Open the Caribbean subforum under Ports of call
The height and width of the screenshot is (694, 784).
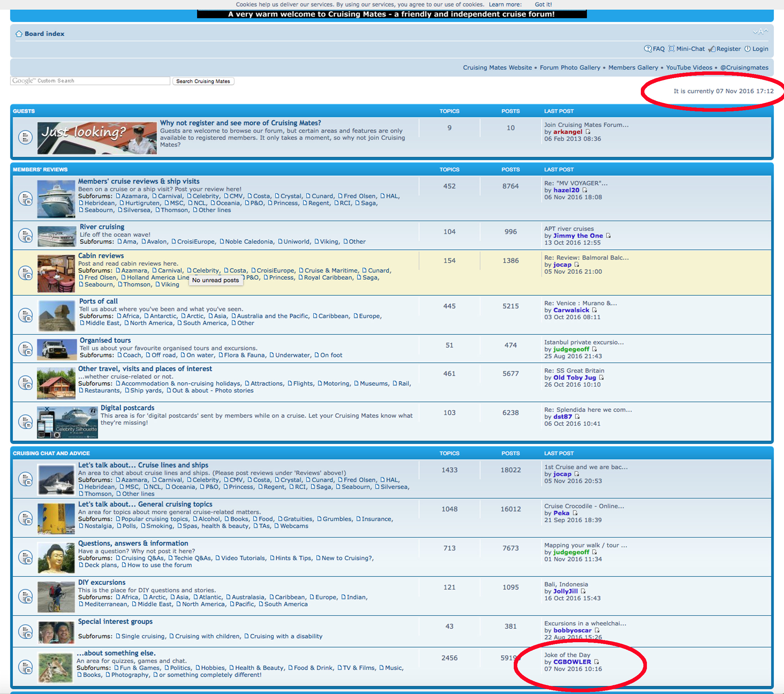click(333, 316)
